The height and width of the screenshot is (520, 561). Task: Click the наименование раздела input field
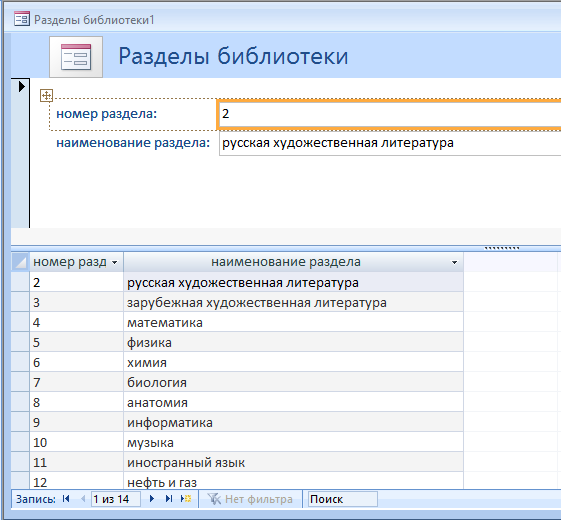pyautogui.click(x=390, y=143)
